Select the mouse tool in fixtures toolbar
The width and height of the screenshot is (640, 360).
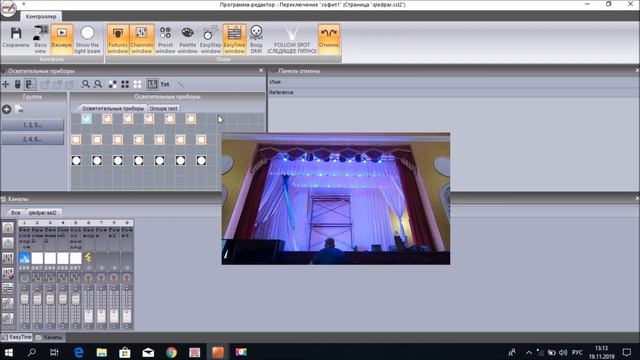(18, 84)
